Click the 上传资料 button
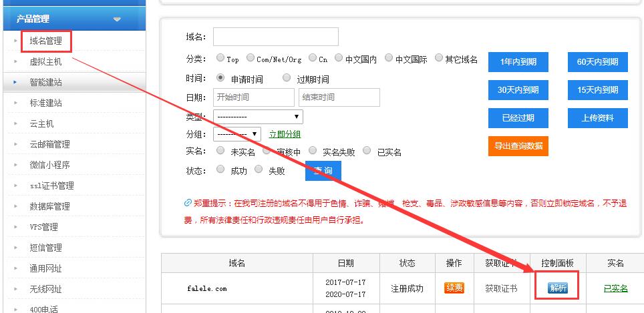This screenshot has height=313, width=644. [x=597, y=117]
